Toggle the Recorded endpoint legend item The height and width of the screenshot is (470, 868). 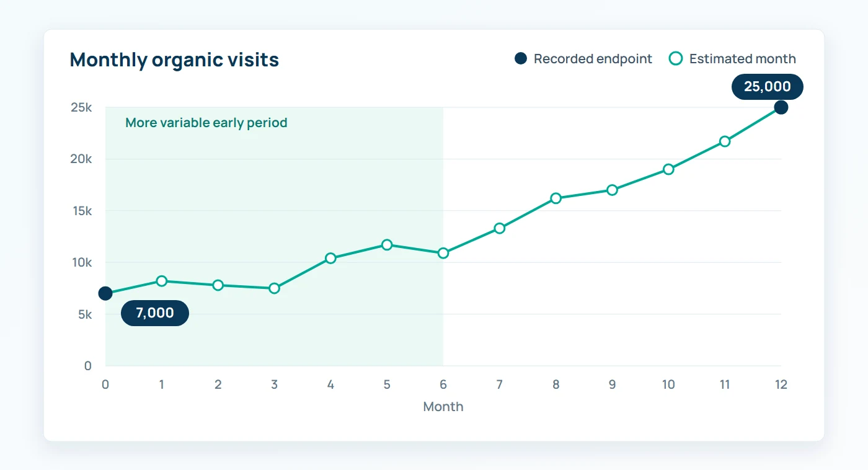[x=583, y=59]
